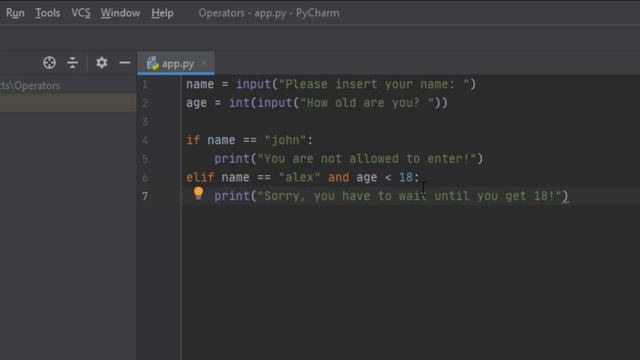The width and height of the screenshot is (640, 360).
Task: Open the Tools menu
Action: [x=47, y=13]
